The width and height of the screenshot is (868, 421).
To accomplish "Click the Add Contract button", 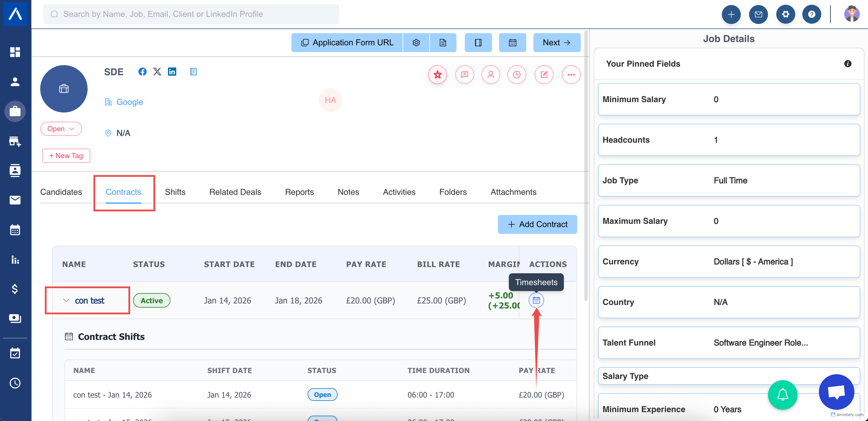I will tap(537, 224).
